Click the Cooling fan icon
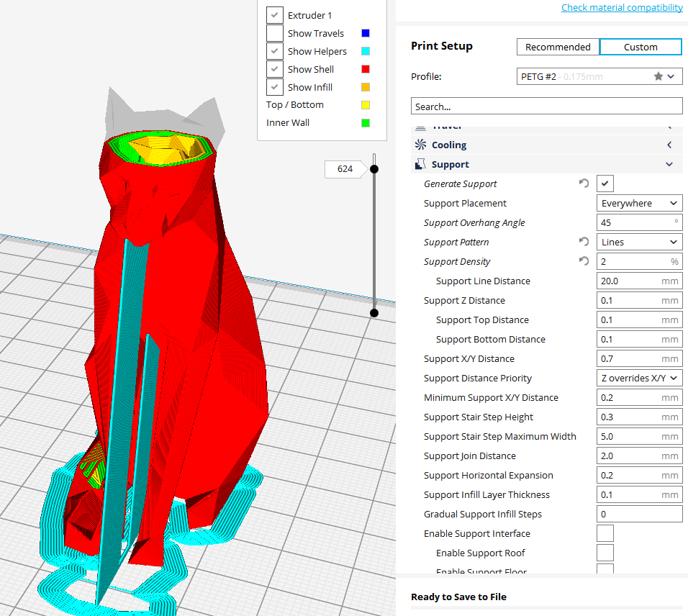688x616 pixels. click(420, 145)
